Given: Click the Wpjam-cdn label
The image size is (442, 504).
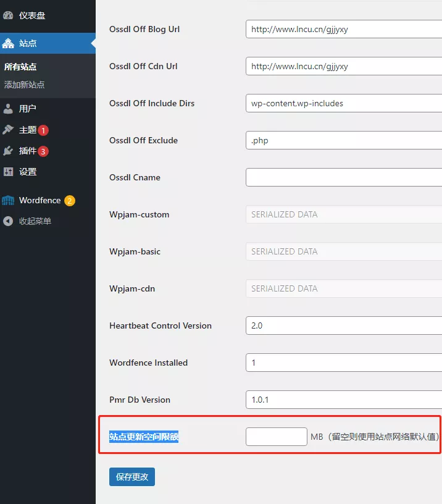Looking at the screenshot, I should 132,288.
